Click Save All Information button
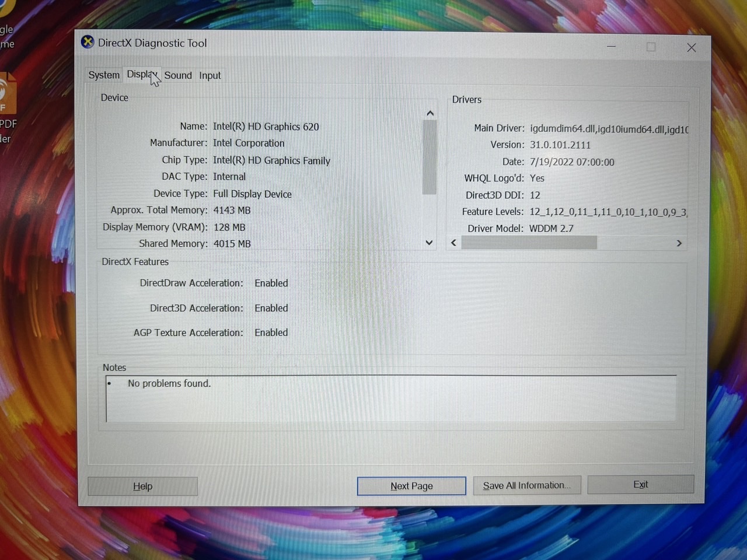Viewport: 747px width, 560px height. coord(527,485)
